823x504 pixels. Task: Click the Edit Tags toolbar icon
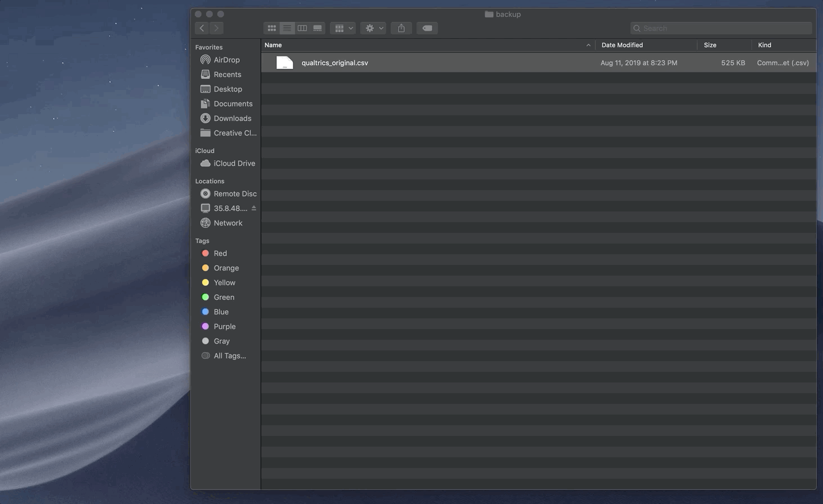[x=427, y=28]
